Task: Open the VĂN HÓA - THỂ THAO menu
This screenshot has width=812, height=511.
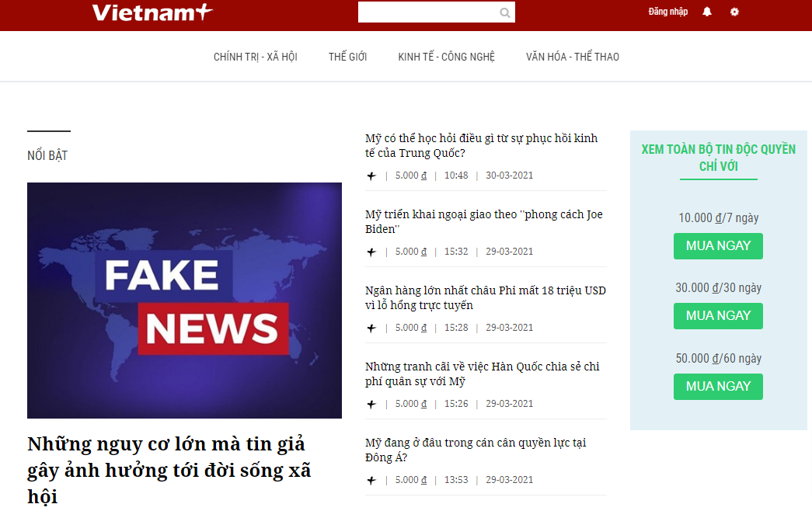Action: coord(573,57)
